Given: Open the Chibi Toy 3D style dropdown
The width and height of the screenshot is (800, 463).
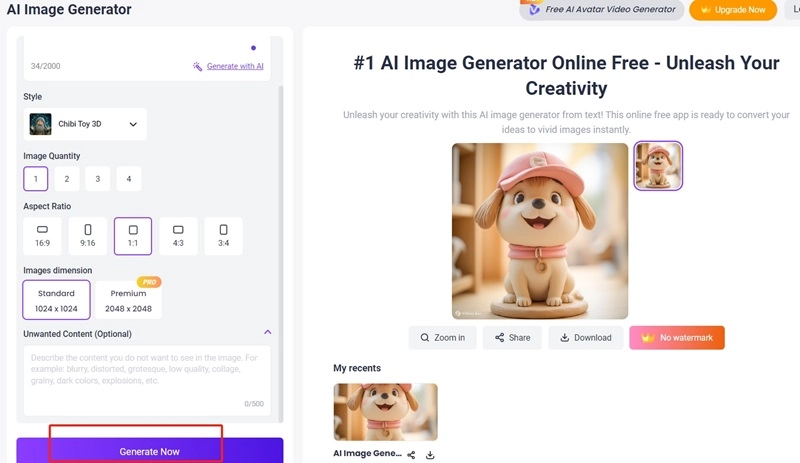Looking at the screenshot, I should click(x=85, y=124).
